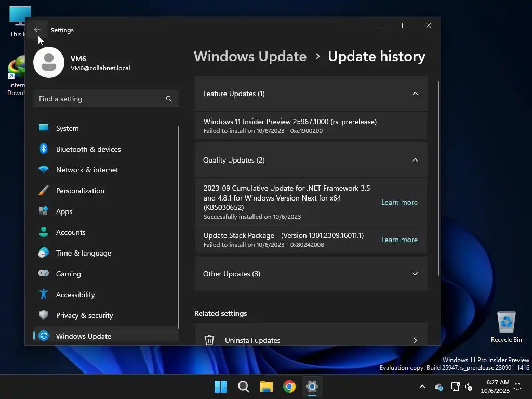Click the Windows Update sync icon
532x399 pixels.
point(44,336)
